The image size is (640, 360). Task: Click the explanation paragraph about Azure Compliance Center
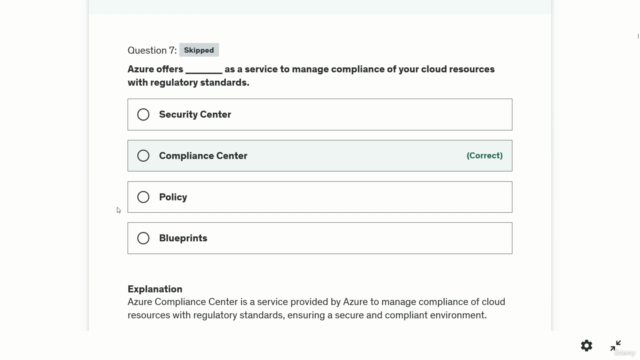[316, 309]
